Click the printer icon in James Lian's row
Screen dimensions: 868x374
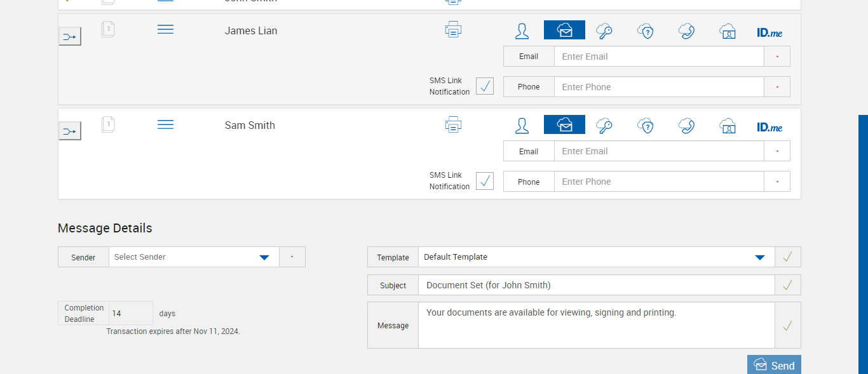click(x=453, y=30)
